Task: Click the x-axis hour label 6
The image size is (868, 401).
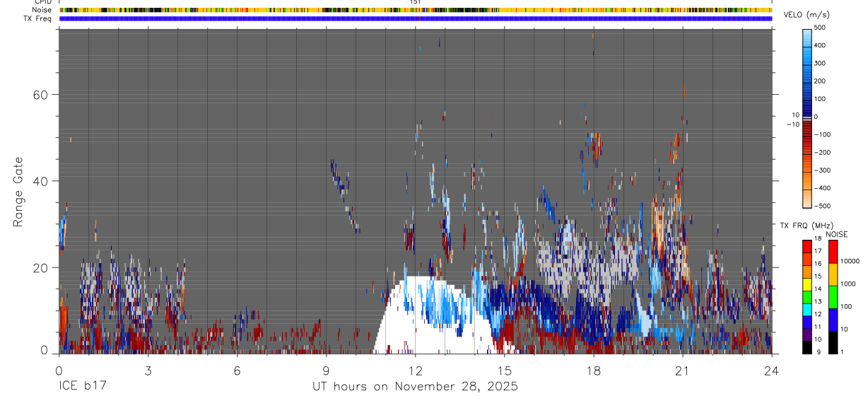Action: click(237, 369)
